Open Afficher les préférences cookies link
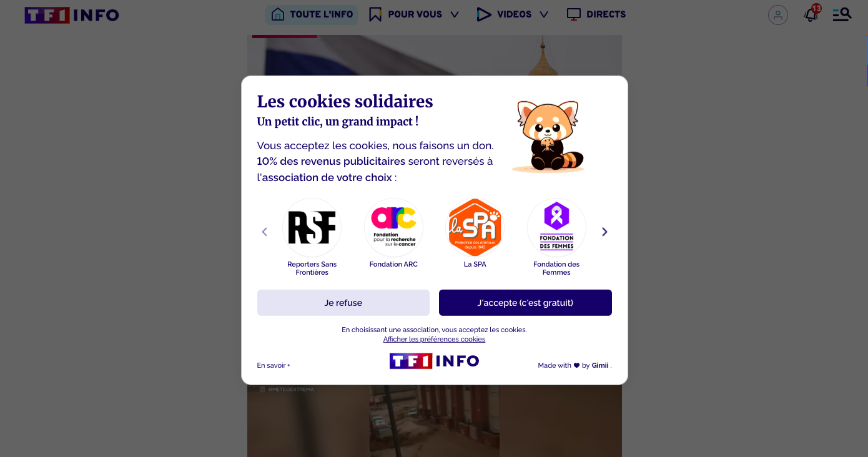The image size is (868, 457). point(434,339)
